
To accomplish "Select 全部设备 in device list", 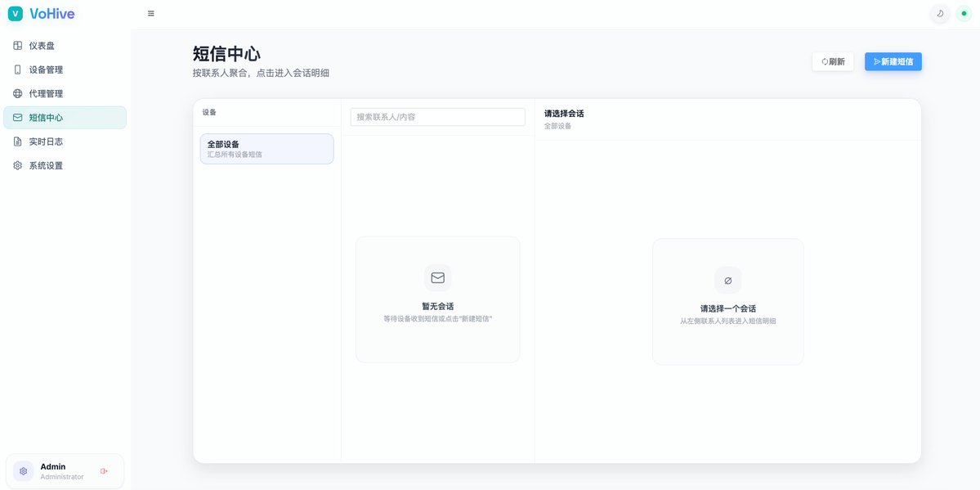I will tap(267, 149).
